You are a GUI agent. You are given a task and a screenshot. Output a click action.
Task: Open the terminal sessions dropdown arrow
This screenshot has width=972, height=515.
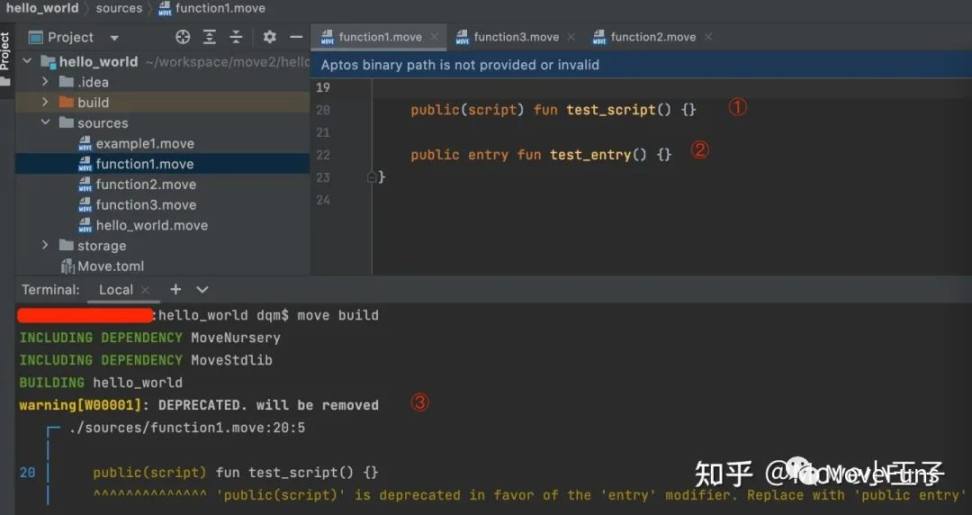202,289
